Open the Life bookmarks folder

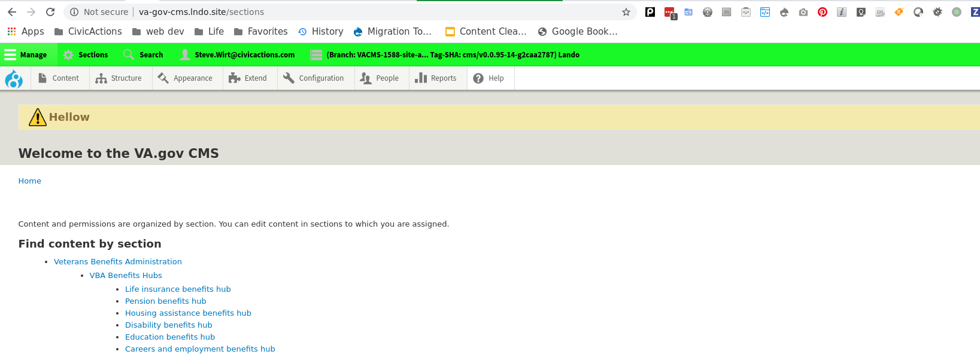tap(209, 32)
